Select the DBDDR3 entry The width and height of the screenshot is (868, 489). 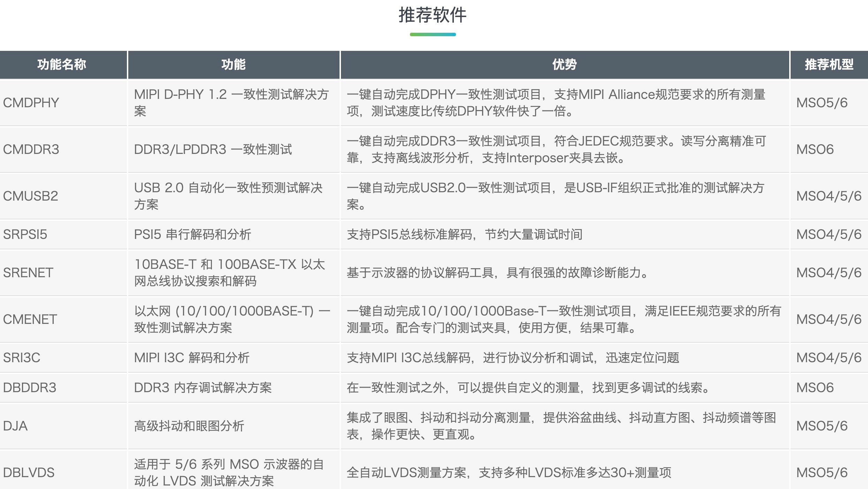click(30, 388)
